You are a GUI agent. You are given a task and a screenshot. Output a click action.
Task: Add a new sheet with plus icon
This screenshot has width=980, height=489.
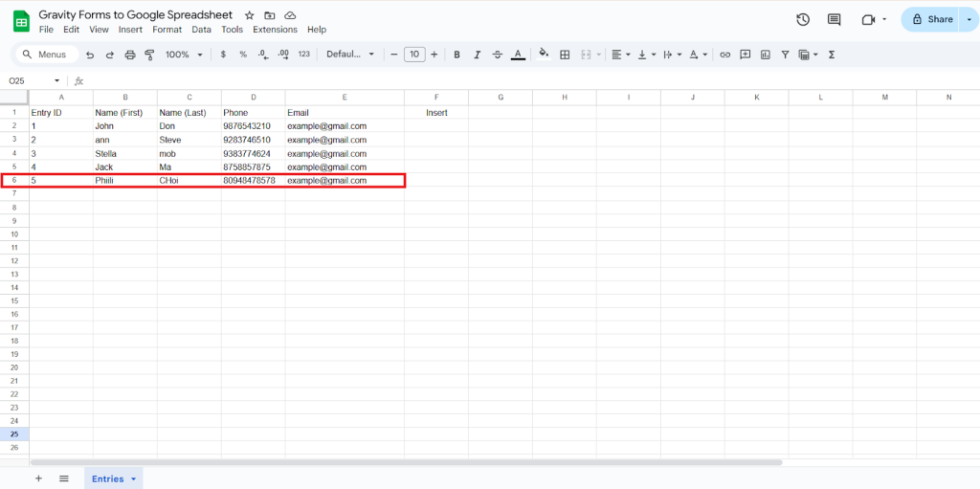pos(38,478)
